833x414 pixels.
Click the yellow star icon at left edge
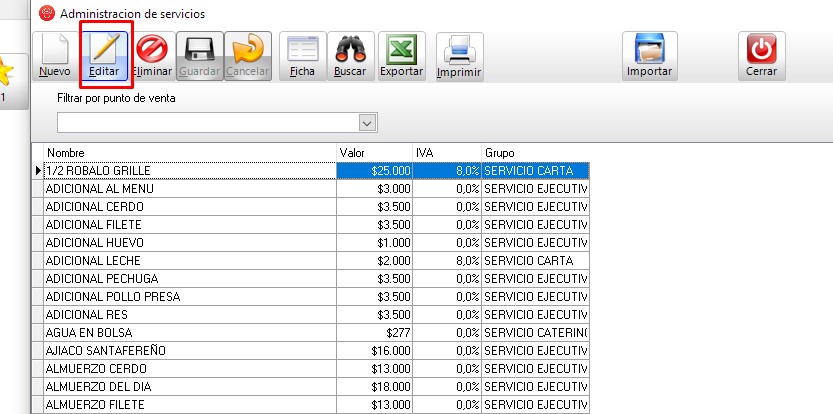(x=7, y=70)
